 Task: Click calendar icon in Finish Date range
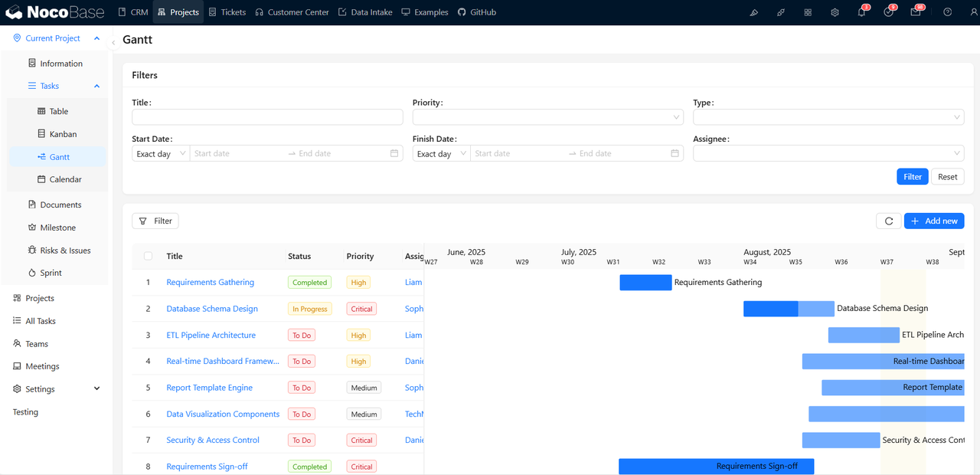[x=675, y=153]
